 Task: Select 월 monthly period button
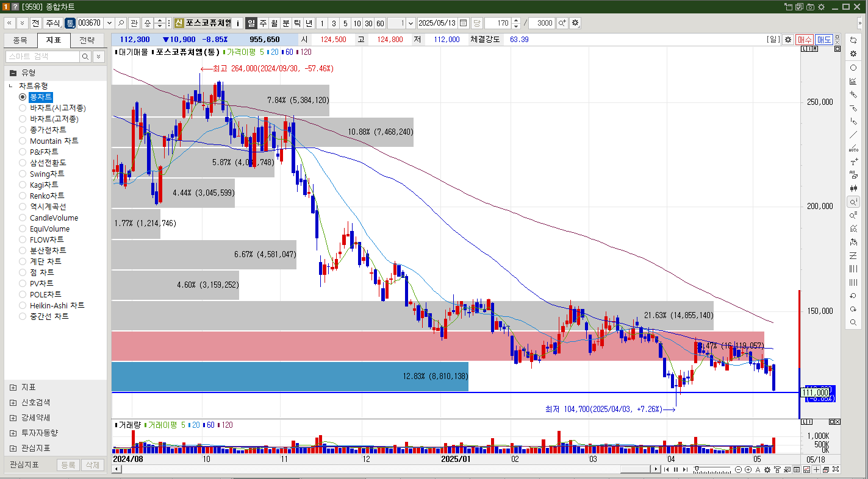tap(274, 23)
